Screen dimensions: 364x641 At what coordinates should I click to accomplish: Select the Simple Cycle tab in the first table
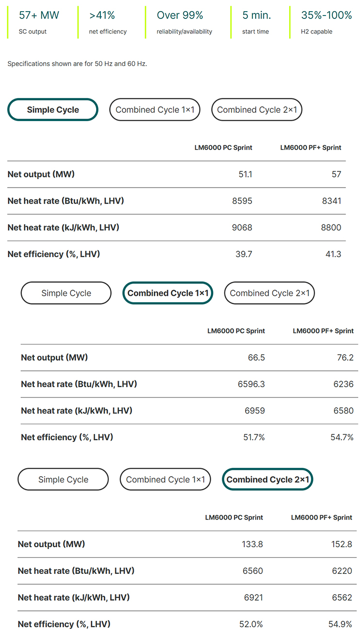53,110
